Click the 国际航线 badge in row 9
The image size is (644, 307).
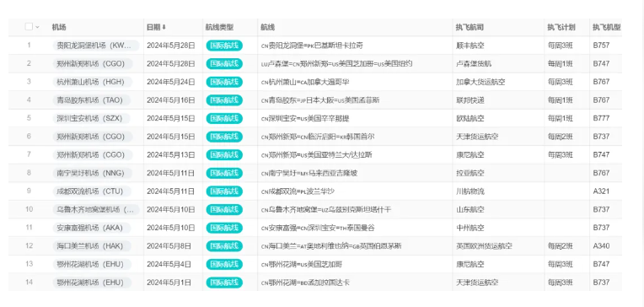tap(224, 191)
